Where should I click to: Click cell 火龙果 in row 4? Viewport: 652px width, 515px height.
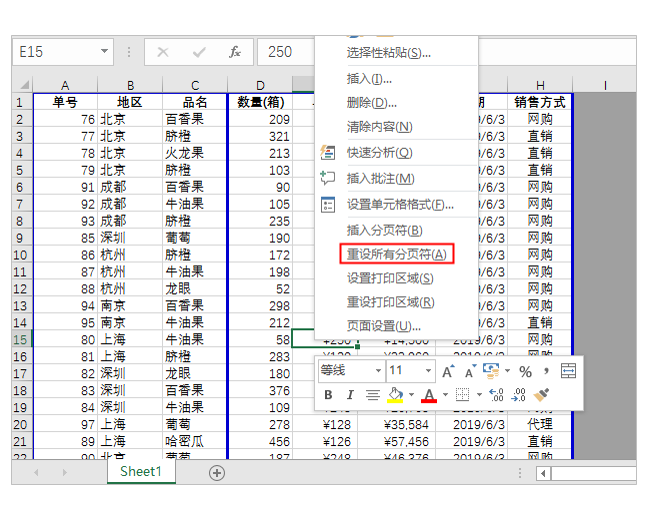[x=195, y=153]
